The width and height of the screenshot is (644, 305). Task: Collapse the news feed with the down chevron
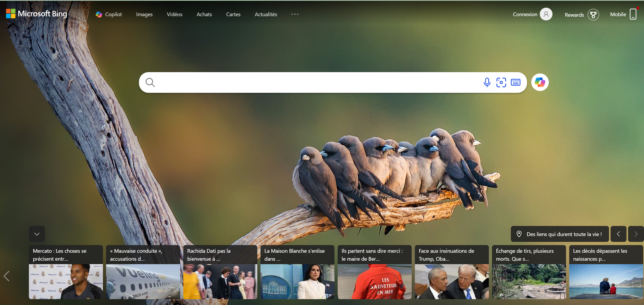click(x=37, y=234)
